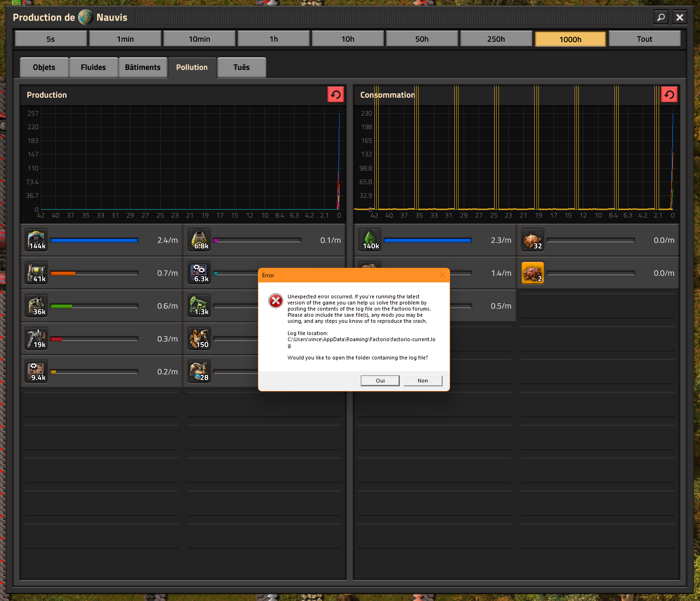Click the 0.2/m production value
Viewport: 700px width, 601px height.
(167, 372)
